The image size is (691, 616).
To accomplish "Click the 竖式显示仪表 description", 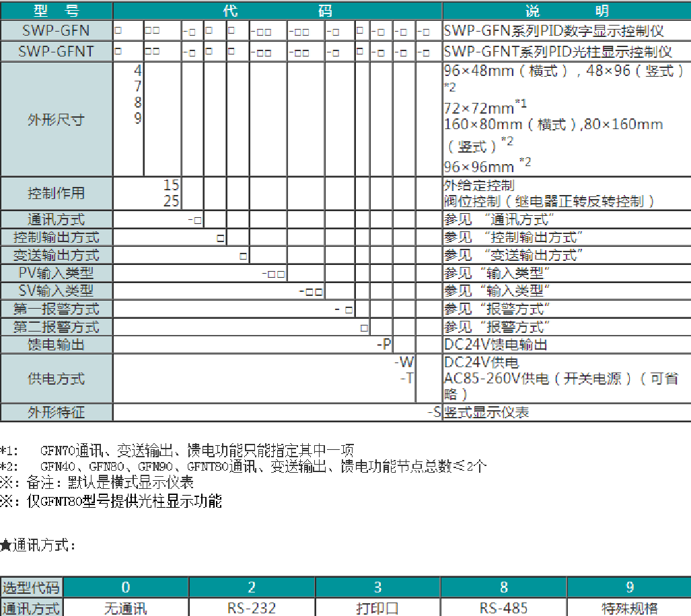I will tap(486, 412).
